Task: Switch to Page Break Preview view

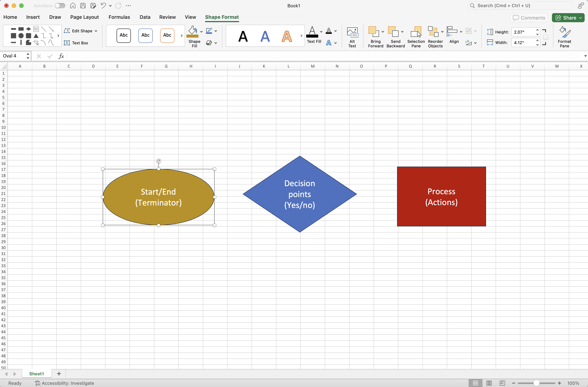Action: pyautogui.click(x=502, y=383)
